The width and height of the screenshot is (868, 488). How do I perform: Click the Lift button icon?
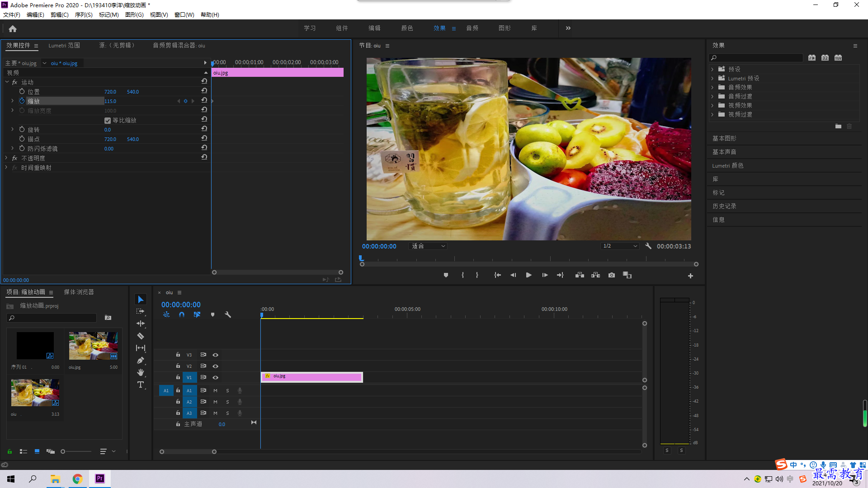[580, 275]
